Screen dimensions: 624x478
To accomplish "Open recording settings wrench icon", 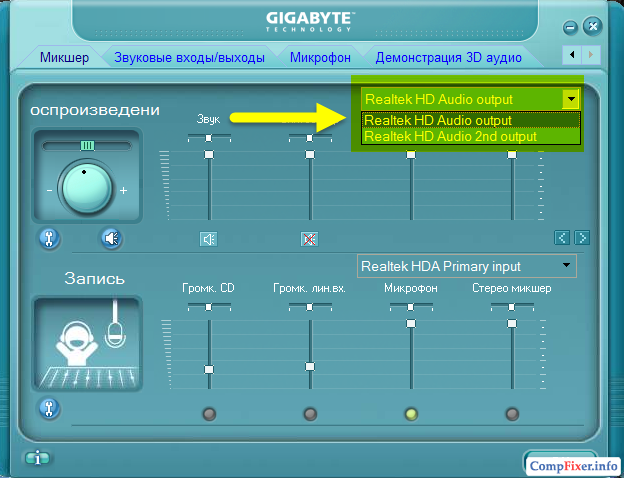I will pos(48,408).
